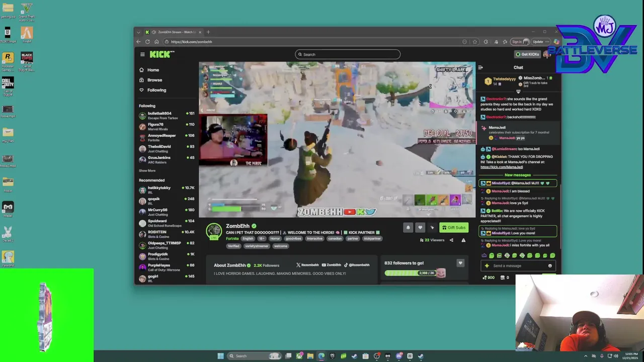Click taskbar Search box

(x=254, y=356)
